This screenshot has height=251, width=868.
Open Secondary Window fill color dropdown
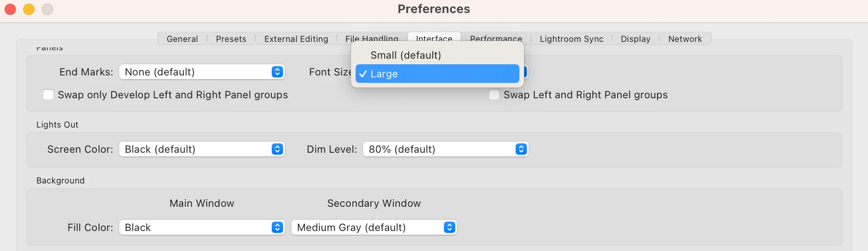[x=374, y=228]
